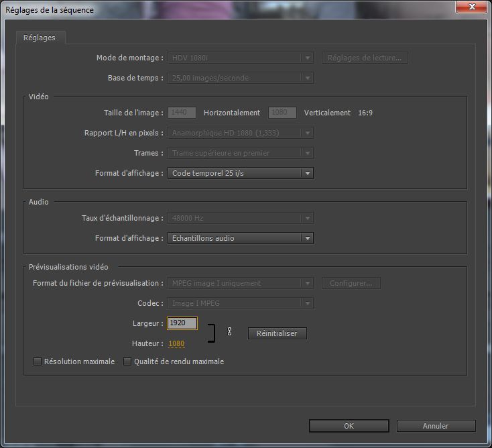The height and width of the screenshot is (448, 492).
Task: Click the horizontal image size field 1440
Action: click(x=182, y=113)
